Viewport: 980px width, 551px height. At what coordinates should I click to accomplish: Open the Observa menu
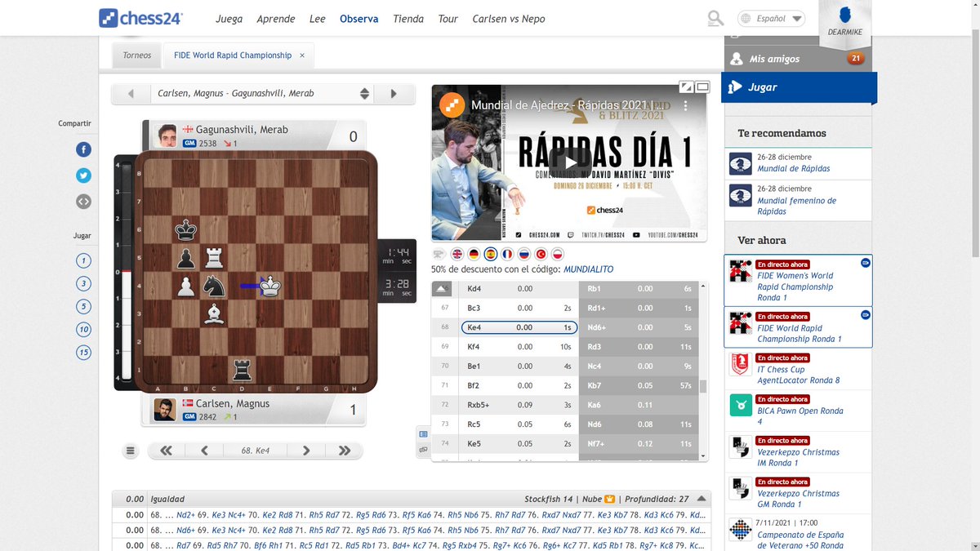tap(359, 18)
